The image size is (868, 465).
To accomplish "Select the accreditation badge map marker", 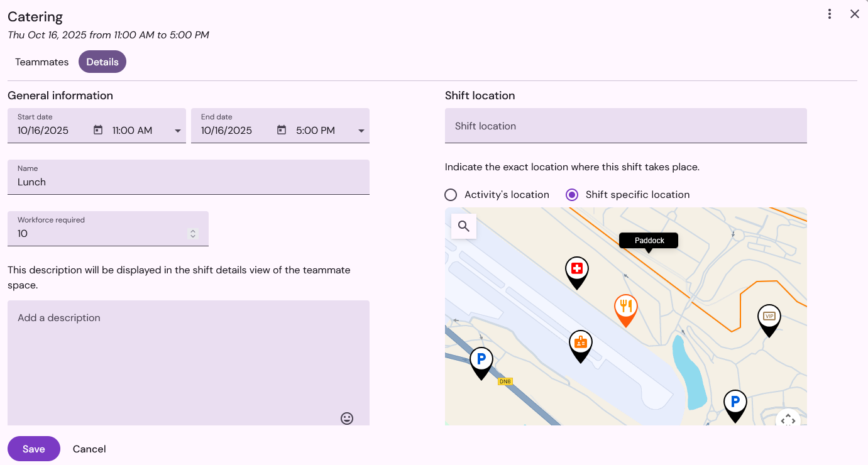I will click(581, 346).
